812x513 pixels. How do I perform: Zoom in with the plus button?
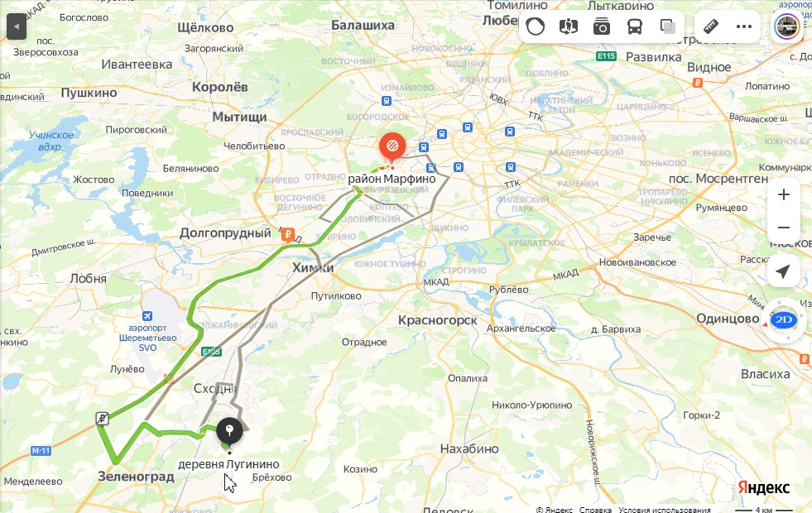(784, 194)
